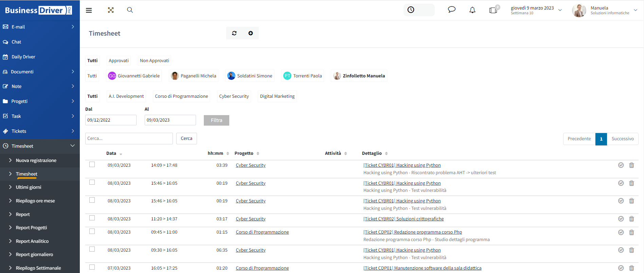This screenshot has width=644, height=273.
Task: Select checkbox for 08/03/2023 09:45 row
Action: [x=92, y=231]
